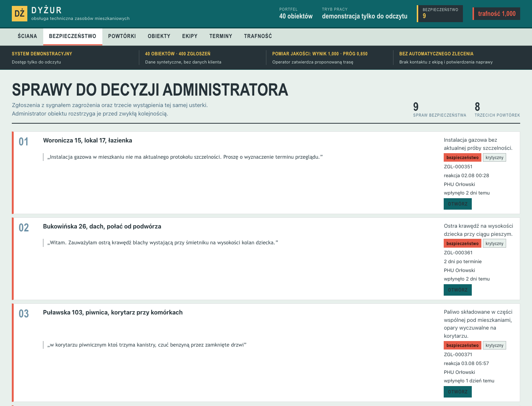Click ticket ID ZGL-000351
532x406 pixels.
pos(458,166)
